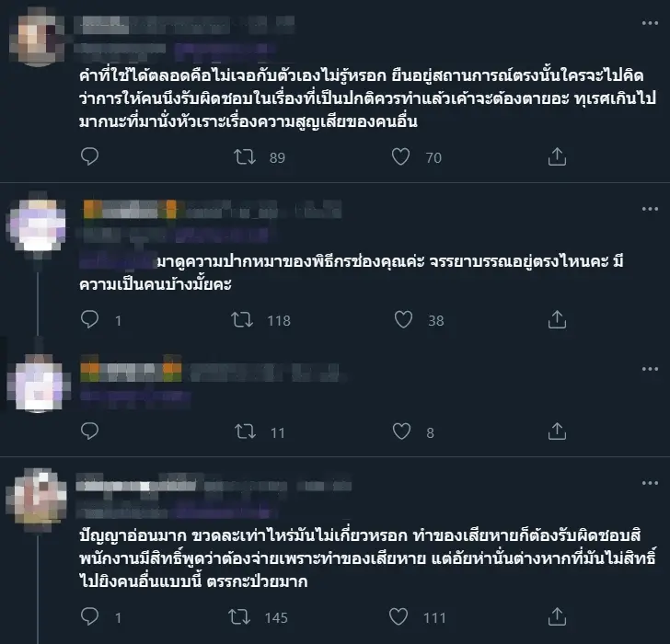The height and width of the screenshot is (644, 670).
Task: Share the first tweet in the thread
Action: [x=557, y=156]
